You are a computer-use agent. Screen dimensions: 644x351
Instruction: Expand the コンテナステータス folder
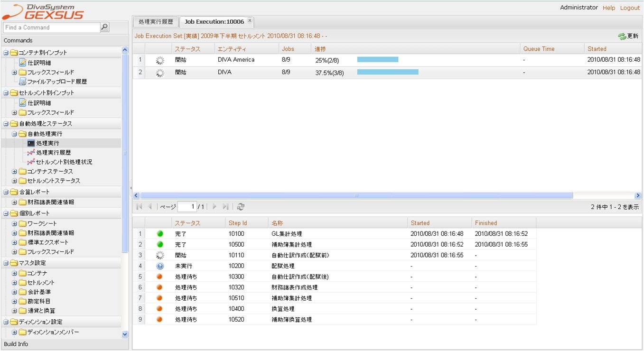14,171
